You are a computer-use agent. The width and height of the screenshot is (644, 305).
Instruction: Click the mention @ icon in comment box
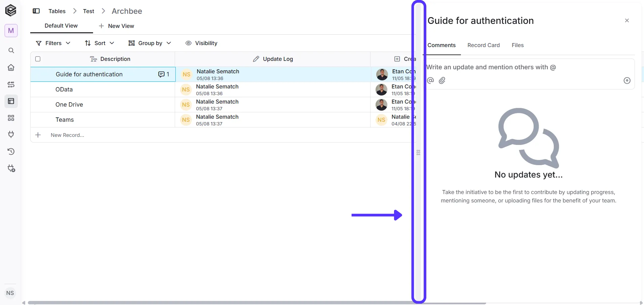tap(430, 80)
